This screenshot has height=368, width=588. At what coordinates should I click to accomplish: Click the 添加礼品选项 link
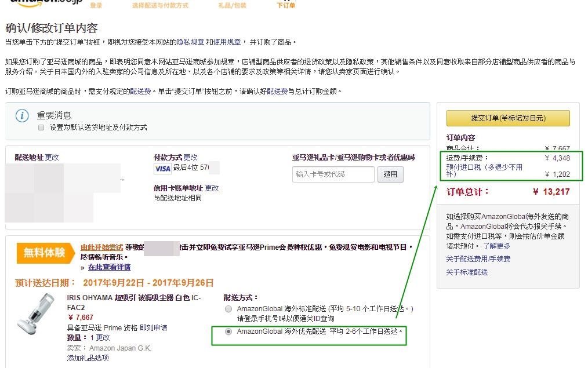click(x=88, y=358)
